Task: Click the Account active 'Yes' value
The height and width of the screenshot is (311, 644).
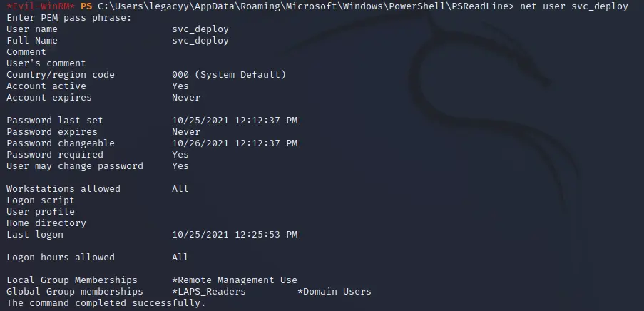Action: tap(180, 86)
